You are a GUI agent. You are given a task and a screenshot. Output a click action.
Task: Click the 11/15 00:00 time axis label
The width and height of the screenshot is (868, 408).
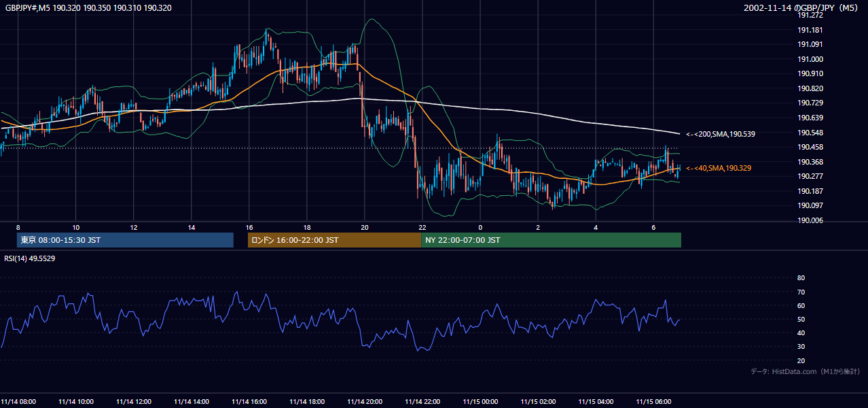480,401
